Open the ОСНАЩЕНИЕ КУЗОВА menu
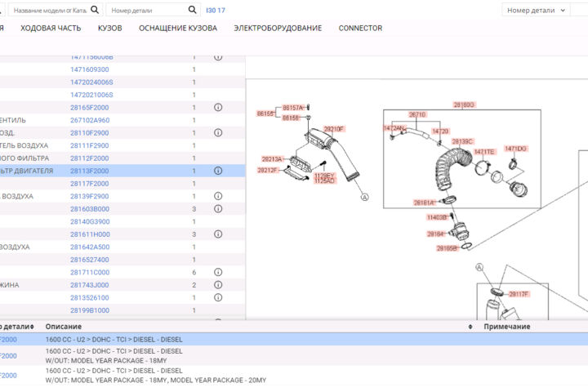 178,28
